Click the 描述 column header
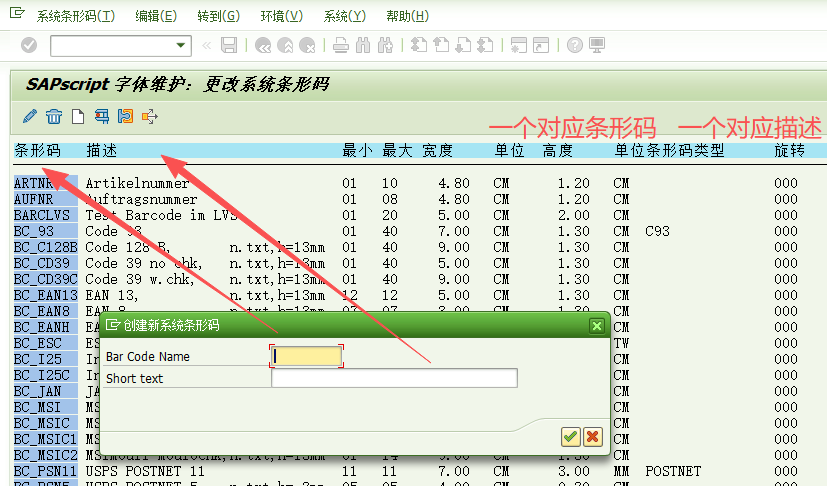827x486 pixels. tap(102, 150)
